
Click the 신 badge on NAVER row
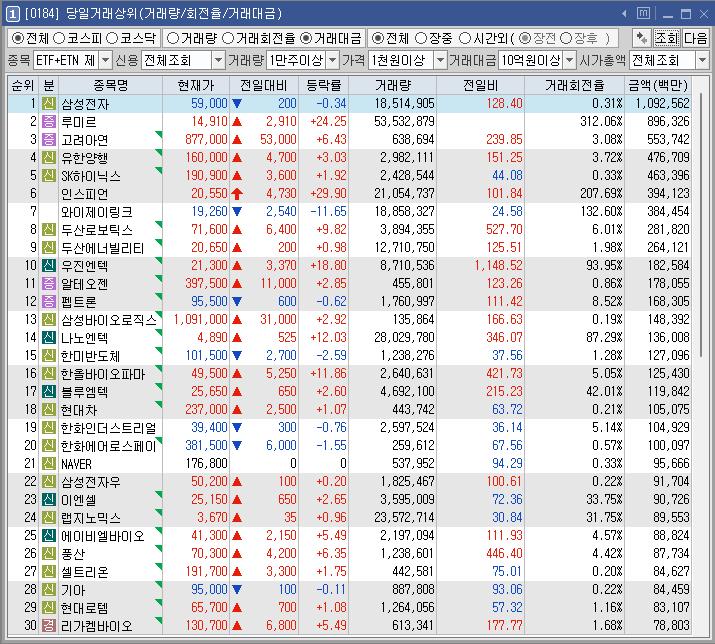pyautogui.click(x=48, y=463)
